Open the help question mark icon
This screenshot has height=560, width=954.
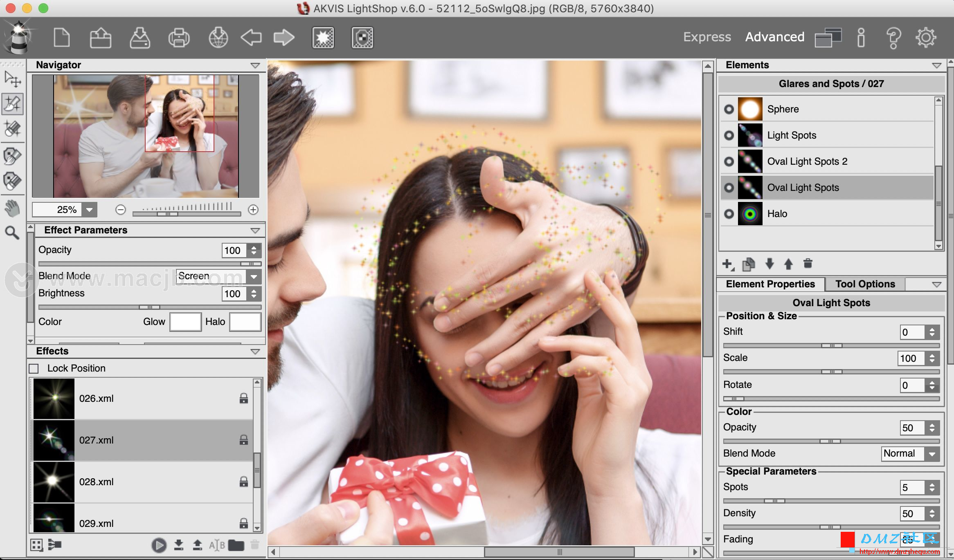coord(893,38)
